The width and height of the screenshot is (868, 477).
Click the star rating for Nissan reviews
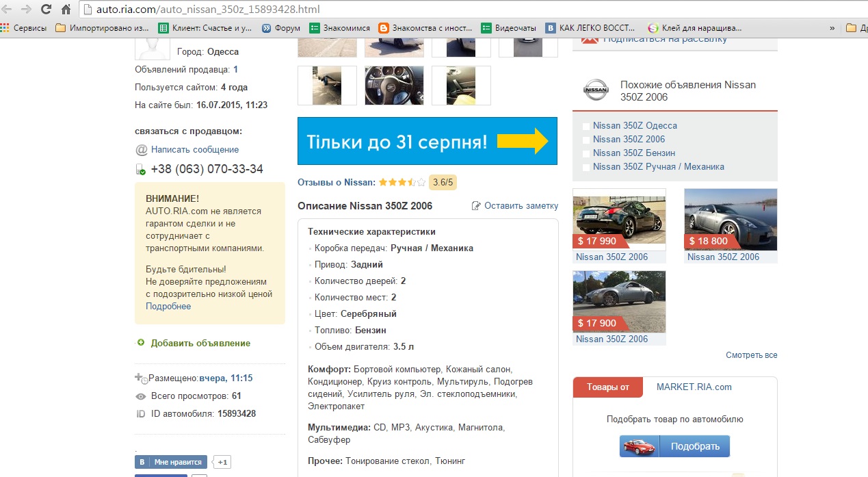point(402,182)
